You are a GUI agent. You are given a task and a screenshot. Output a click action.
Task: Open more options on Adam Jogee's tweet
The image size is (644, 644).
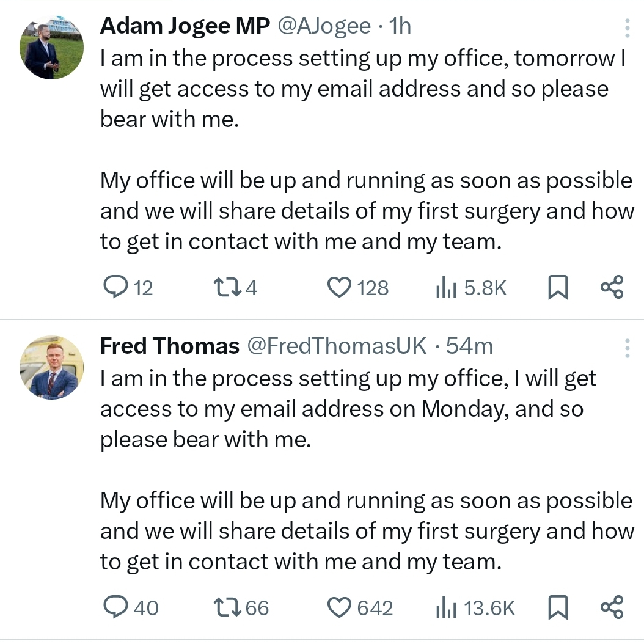tap(627, 28)
